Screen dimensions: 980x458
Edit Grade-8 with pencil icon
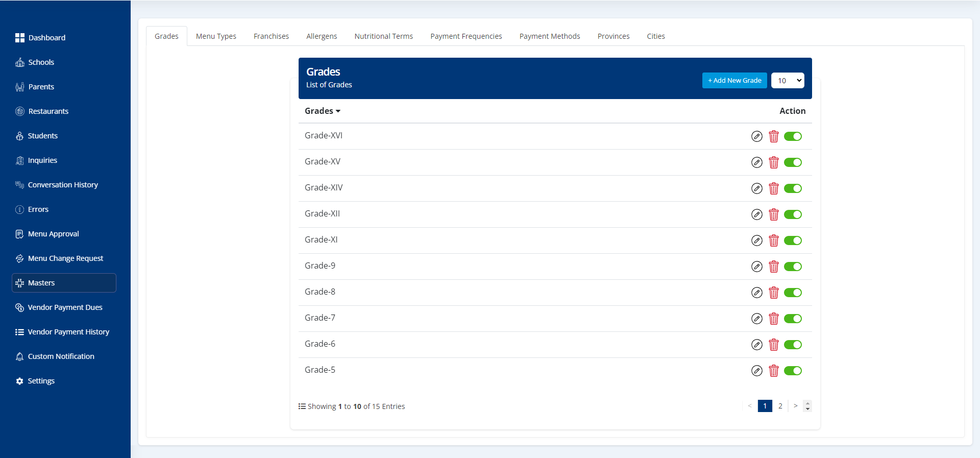[757, 293]
